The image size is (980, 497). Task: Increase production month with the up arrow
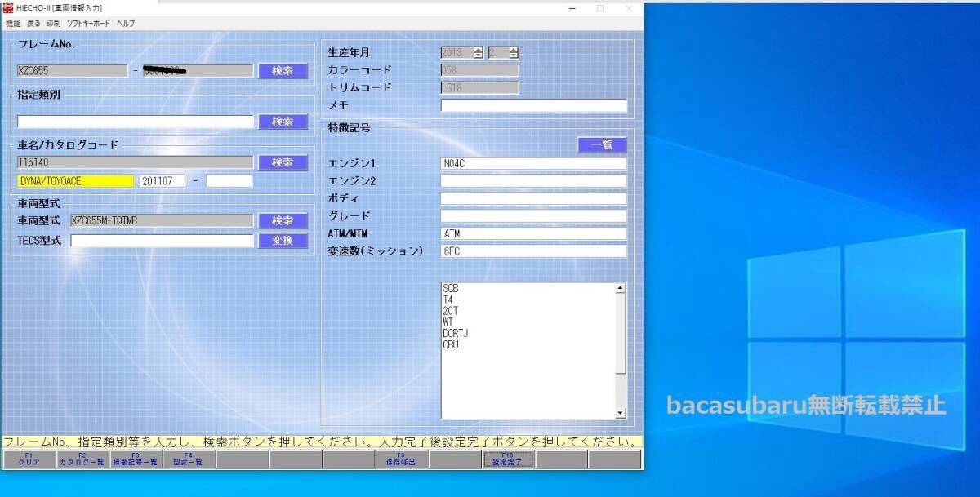pyautogui.click(x=513, y=49)
